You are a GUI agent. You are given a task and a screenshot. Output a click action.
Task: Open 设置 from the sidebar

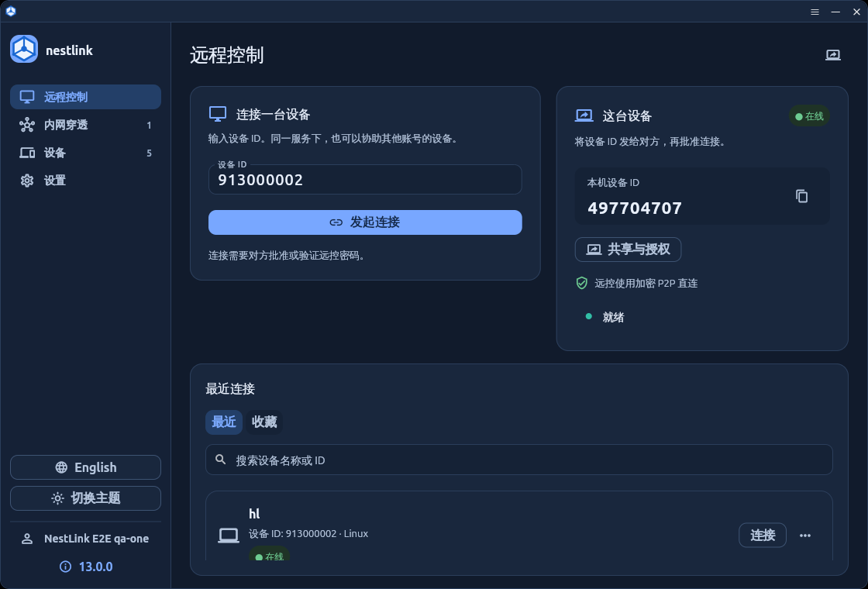click(x=85, y=181)
